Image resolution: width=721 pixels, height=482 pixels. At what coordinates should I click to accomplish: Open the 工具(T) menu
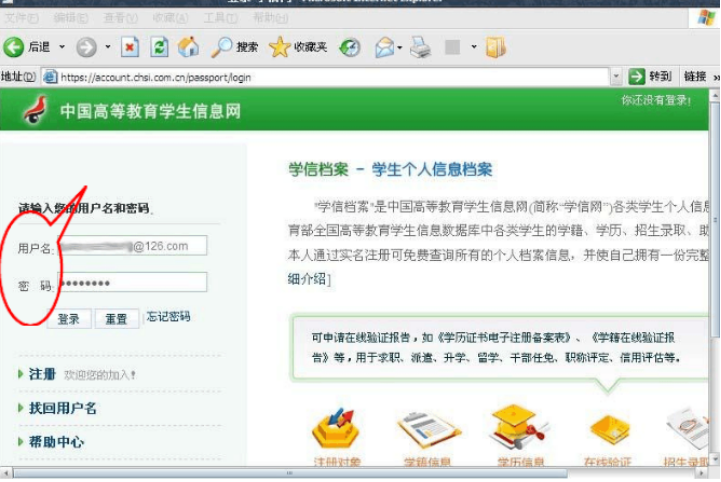[221, 18]
